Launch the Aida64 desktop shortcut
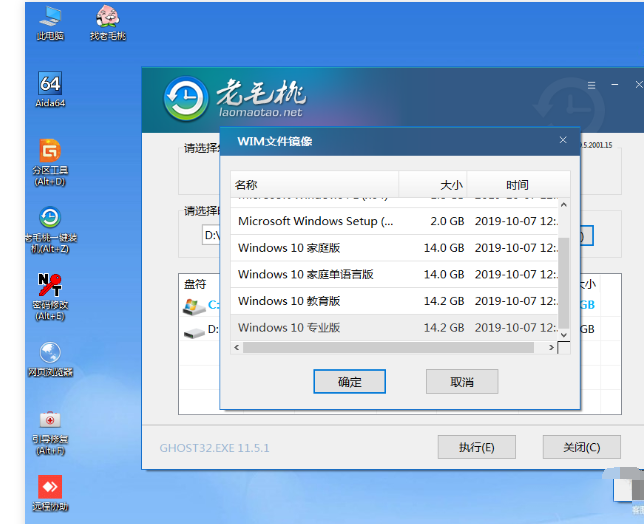Screen dimensions: 644x524 [50, 90]
